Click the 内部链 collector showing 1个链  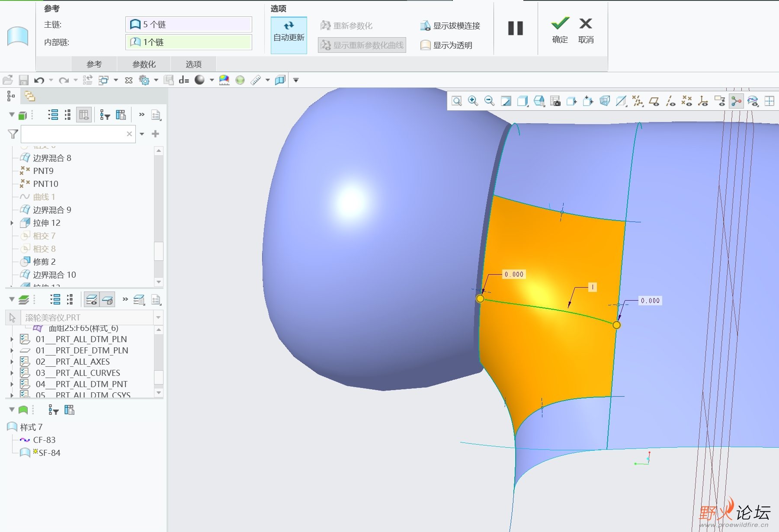tap(189, 42)
